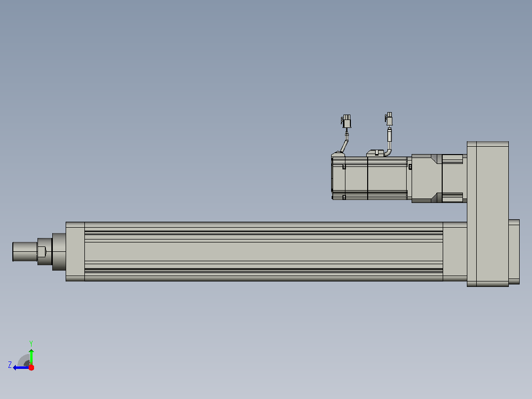This screenshot has height=399, width=532.
Task: Select the long extruded actuator cylinder body
Action: [x=264, y=252]
